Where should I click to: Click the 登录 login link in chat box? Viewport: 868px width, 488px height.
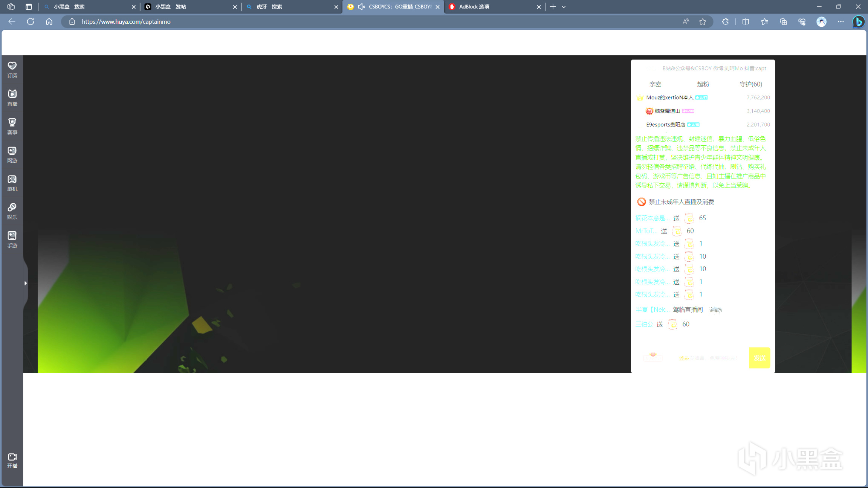[683, 358]
